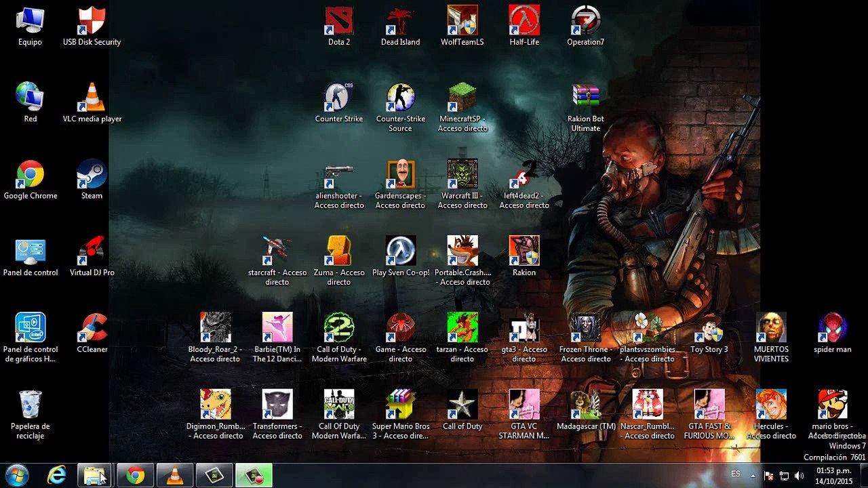The height and width of the screenshot is (488, 868).
Task: Open the Frozen Throne shortcut
Action: point(586,338)
